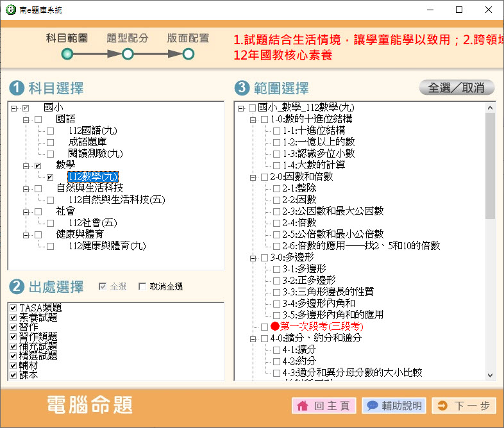
Task: Enable the 112國語(九) checkbox
Action: 50,131
